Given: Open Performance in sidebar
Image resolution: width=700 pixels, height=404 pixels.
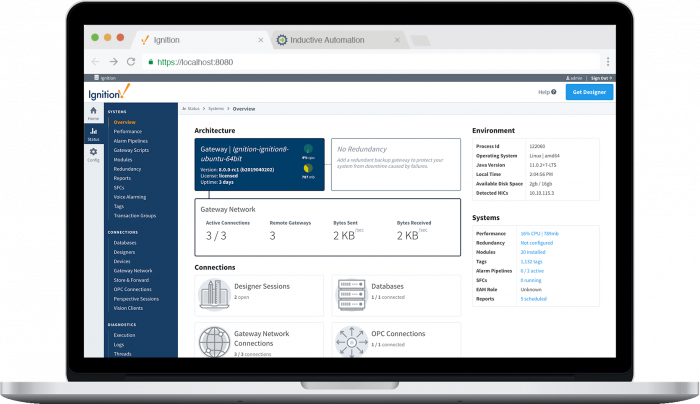Looking at the screenshot, I should tap(128, 131).
